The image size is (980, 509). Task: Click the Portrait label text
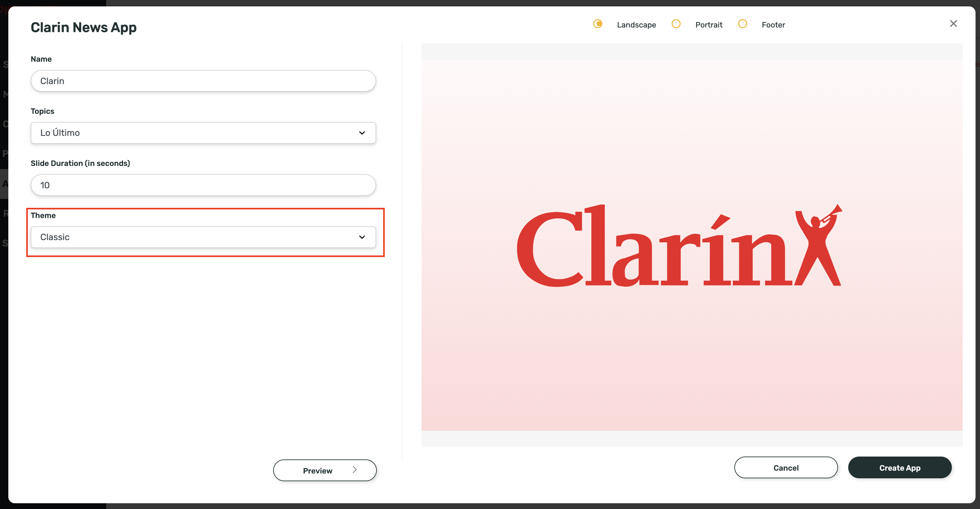[x=709, y=25]
